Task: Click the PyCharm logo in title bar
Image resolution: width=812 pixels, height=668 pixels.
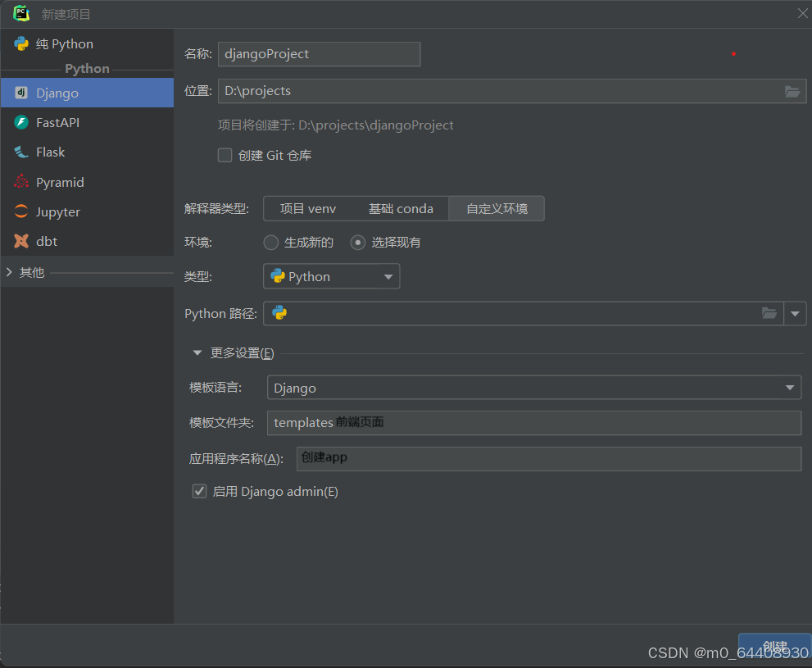Action: (21, 13)
